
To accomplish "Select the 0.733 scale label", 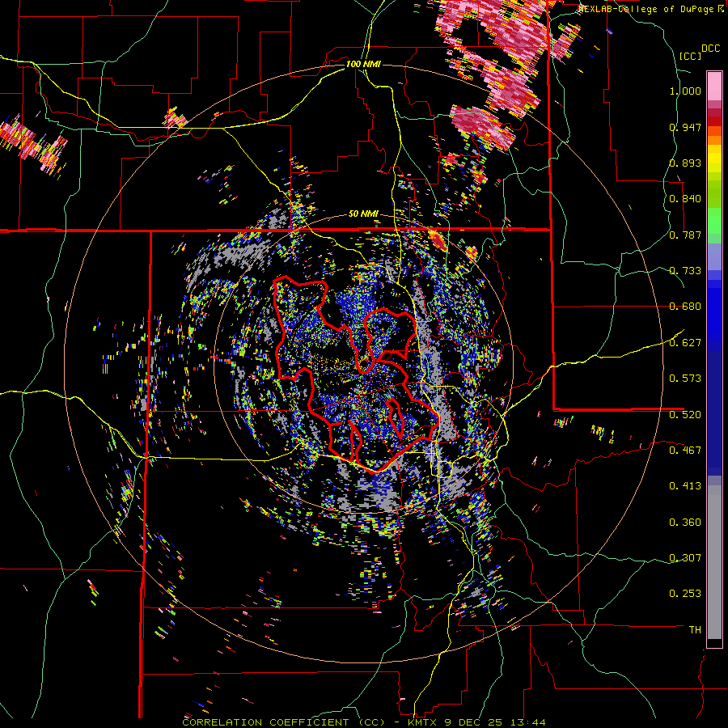I will pos(685,271).
